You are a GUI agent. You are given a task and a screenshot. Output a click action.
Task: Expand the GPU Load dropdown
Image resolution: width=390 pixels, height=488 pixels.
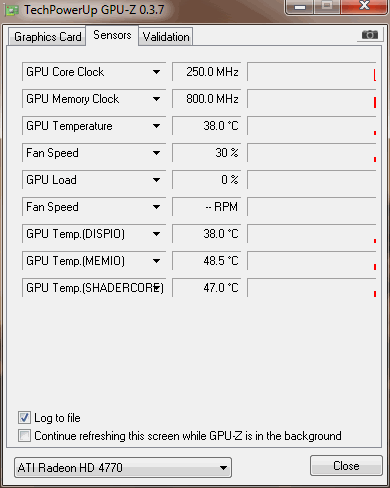coord(156,180)
